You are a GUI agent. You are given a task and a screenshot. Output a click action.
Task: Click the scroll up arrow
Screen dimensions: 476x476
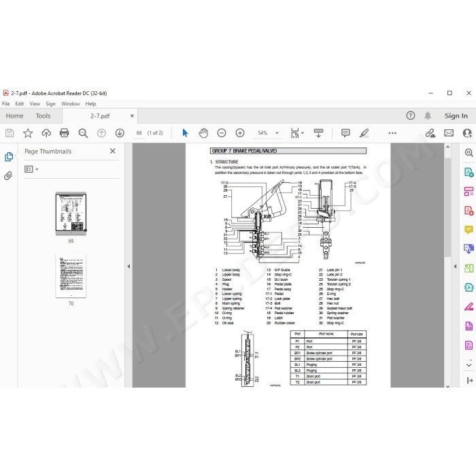point(447,148)
